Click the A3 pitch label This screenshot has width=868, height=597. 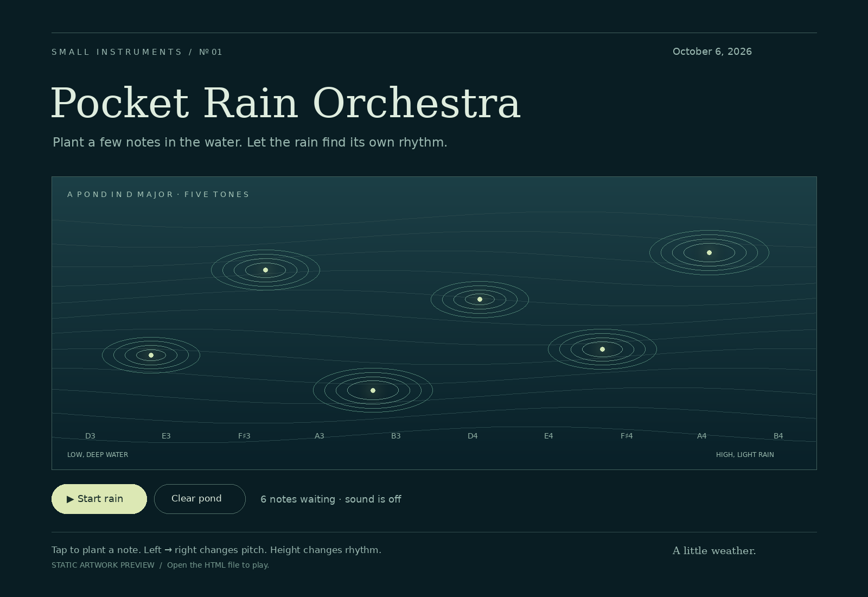tap(320, 436)
